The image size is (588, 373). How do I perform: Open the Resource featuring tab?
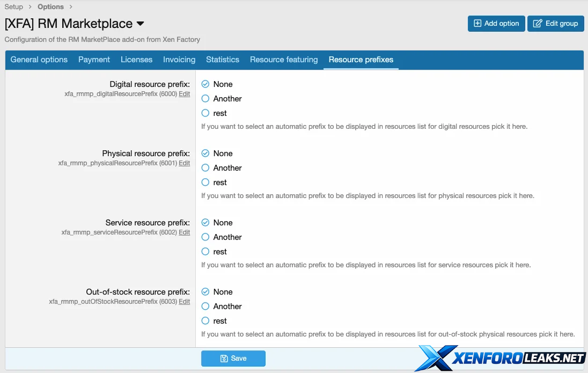(x=284, y=60)
